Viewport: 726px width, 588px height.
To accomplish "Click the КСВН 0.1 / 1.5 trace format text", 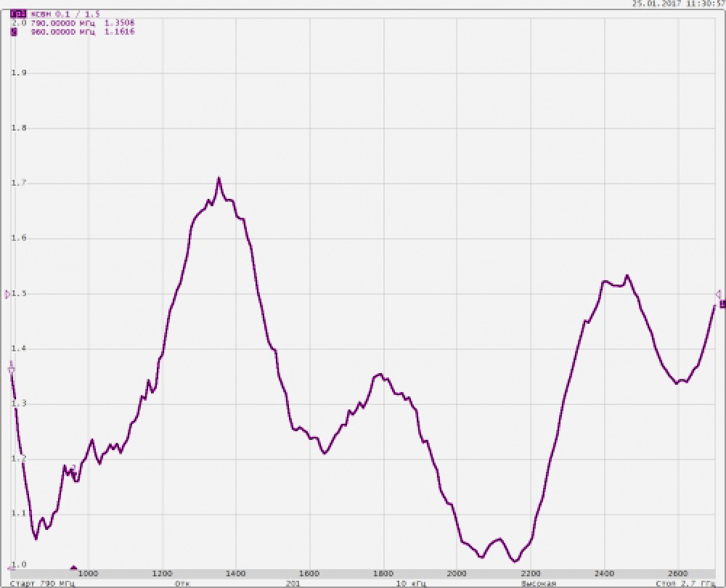I will (65, 14).
